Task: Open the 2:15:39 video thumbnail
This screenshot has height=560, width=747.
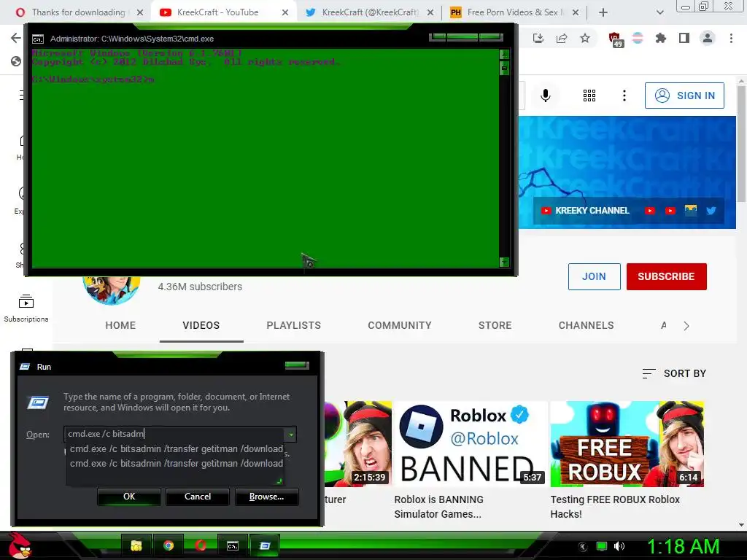Action: (x=358, y=444)
